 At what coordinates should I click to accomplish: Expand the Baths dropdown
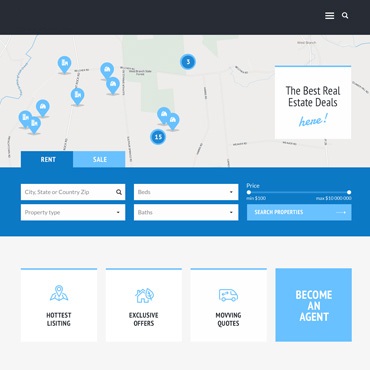186,212
